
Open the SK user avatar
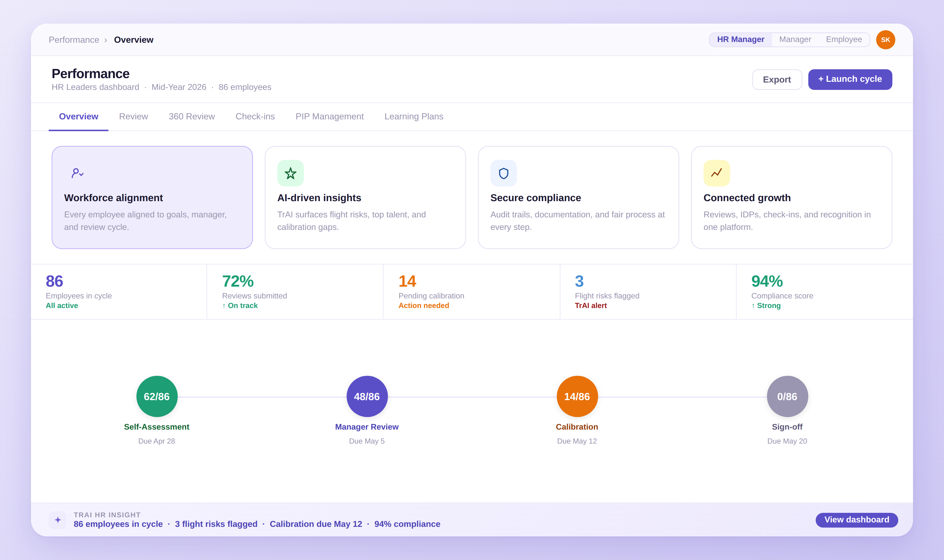[885, 39]
